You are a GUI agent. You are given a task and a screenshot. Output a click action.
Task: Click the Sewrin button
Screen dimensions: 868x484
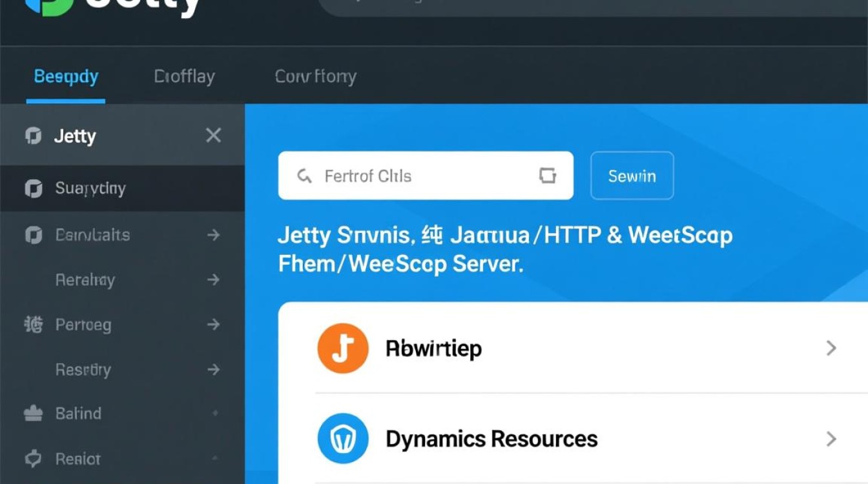[x=632, y=176]
